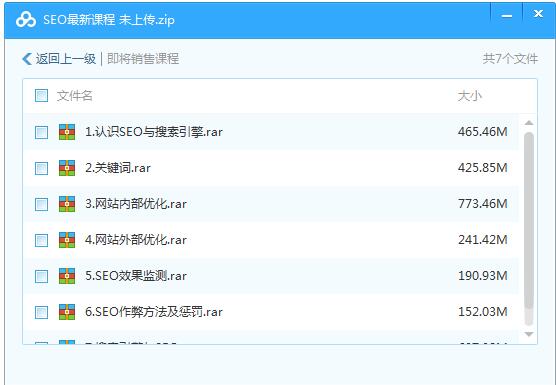Click the 即将销售课程 breadcrumb
Viewport: 556px width, 385px height.
tap(143, 59)
